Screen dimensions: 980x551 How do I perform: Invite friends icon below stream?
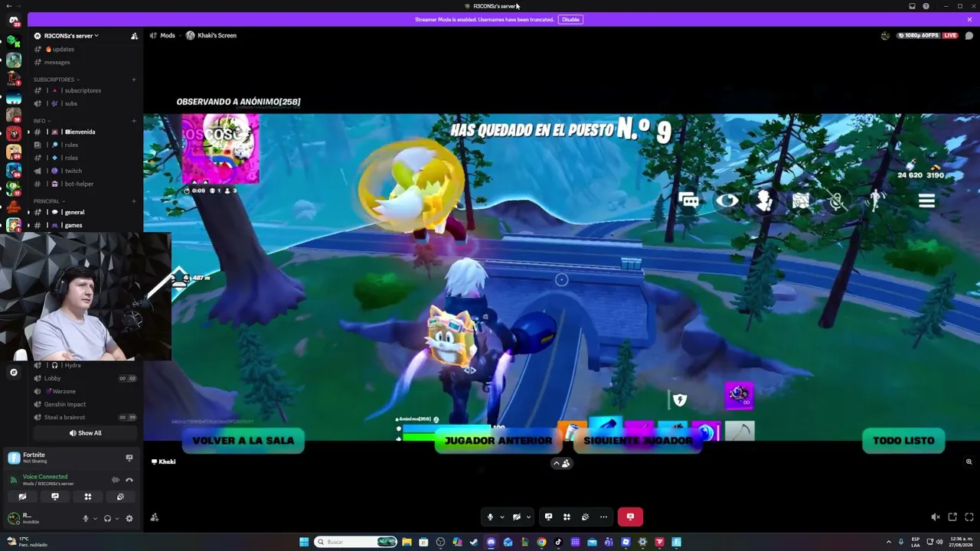pos(155,517)
